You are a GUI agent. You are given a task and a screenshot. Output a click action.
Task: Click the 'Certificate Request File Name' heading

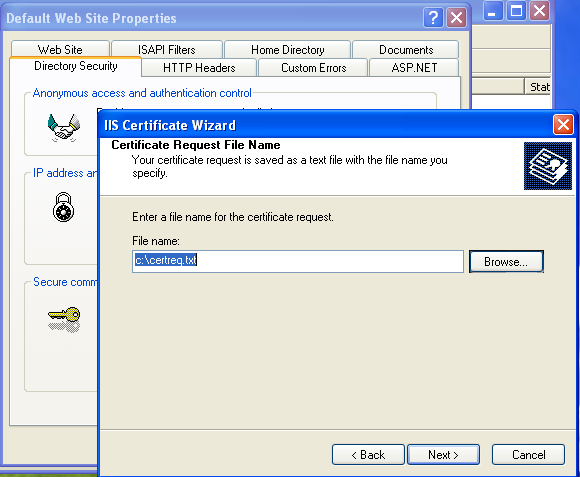click(196, 145)
